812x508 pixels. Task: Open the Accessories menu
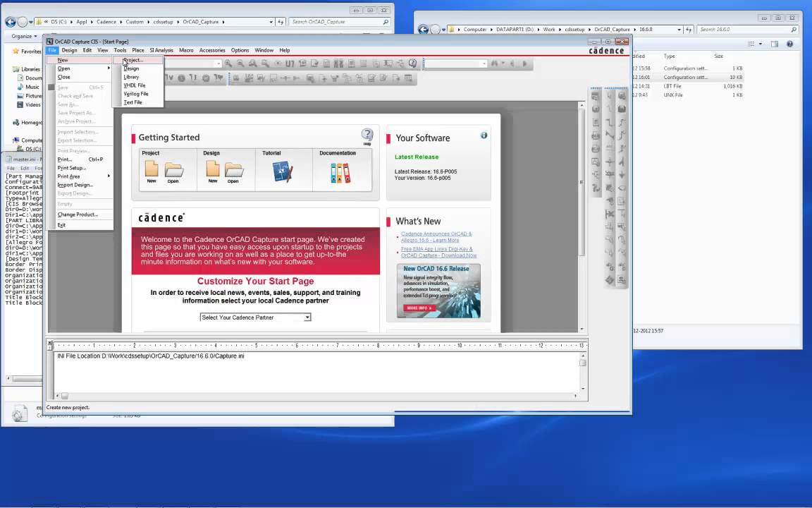pos(211,50)
